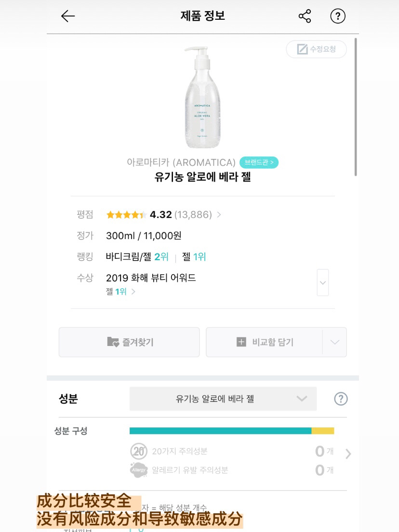Expand the awards list chevron box
The width and height of the screenshot is (399, 532).
(323, 282)
